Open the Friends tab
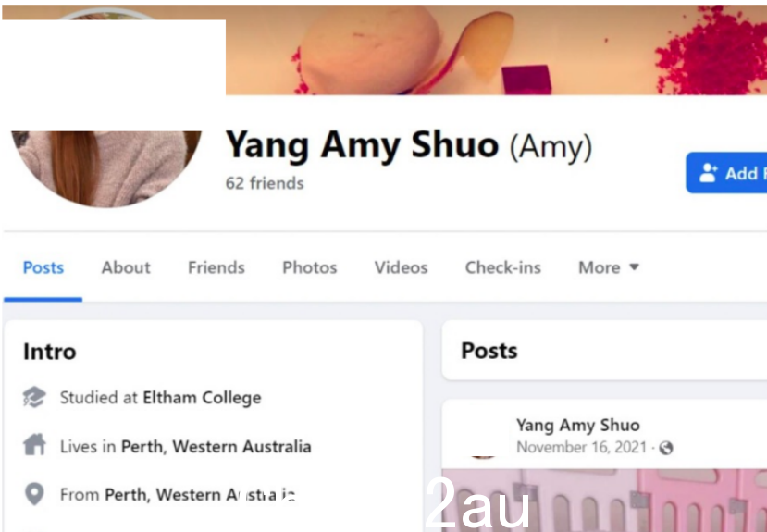This screenshot has width=767, height=532. [216, 267]
